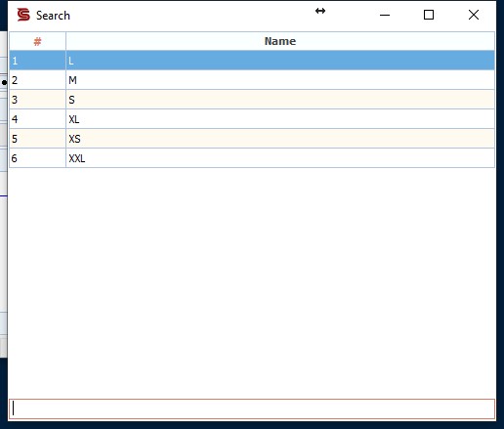
Task: Select the XXL row
Action: pos(252,158)
